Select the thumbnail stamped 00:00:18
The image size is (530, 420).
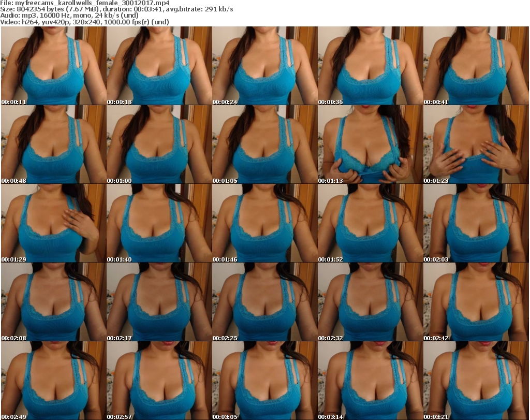(x=159, y=66)
